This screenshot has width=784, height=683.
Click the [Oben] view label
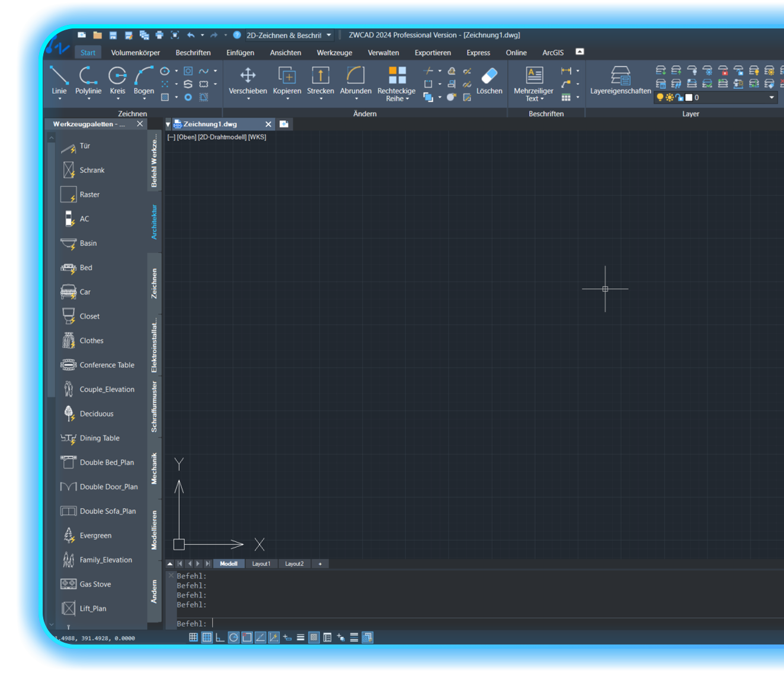pos(187,137)
